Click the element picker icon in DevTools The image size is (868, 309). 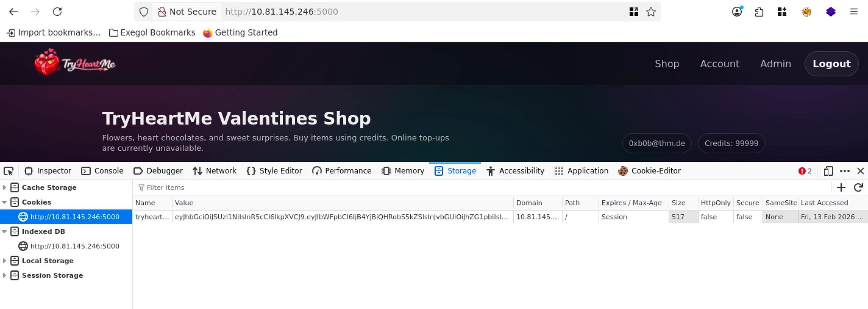8,171
